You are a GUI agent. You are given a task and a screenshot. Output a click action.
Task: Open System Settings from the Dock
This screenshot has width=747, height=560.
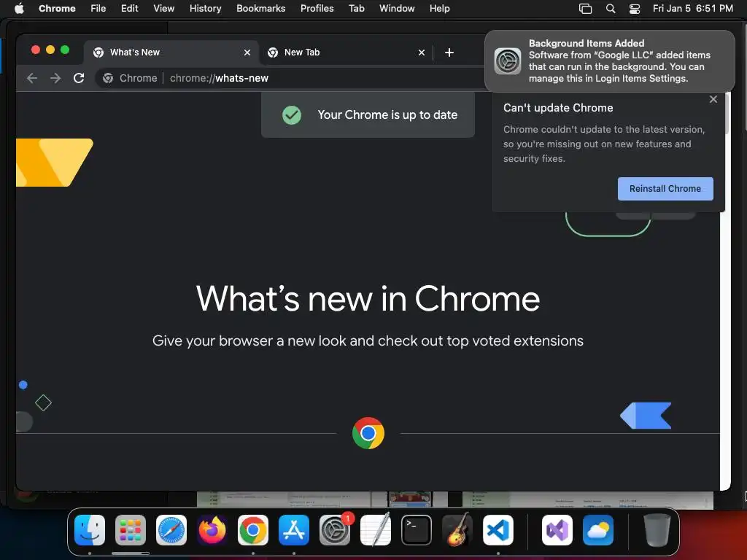point(335,530)
